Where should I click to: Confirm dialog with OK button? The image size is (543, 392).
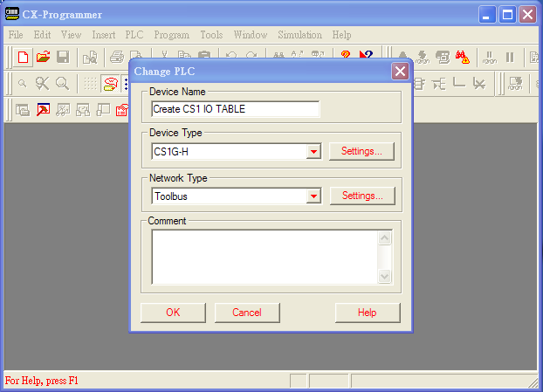pyautogui.click(x=173, y=313)
